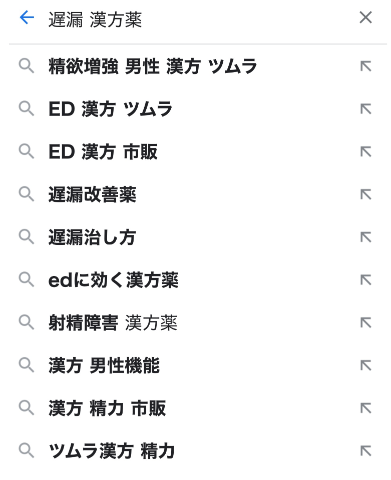The width and height of the screenshot is (391, 480).
Task: Tap insert arrow beside ED 漢方 市販
Action: pos(366,152)
